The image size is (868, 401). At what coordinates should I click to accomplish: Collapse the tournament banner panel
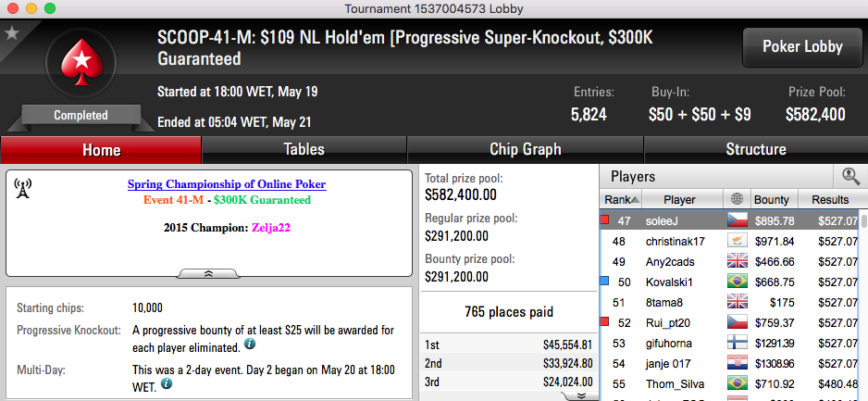pos(209,273)
